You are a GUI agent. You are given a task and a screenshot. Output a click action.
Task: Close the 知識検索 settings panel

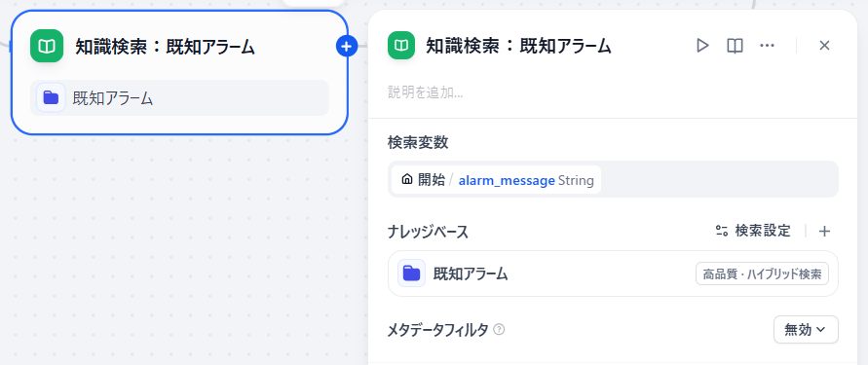tap(824, 46)
